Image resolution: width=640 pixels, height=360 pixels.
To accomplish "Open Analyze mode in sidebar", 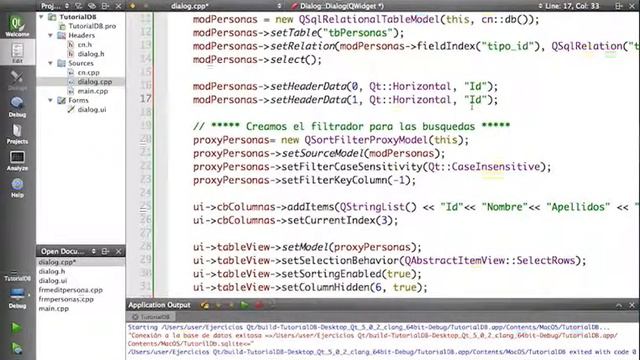I will pos(17,160).
